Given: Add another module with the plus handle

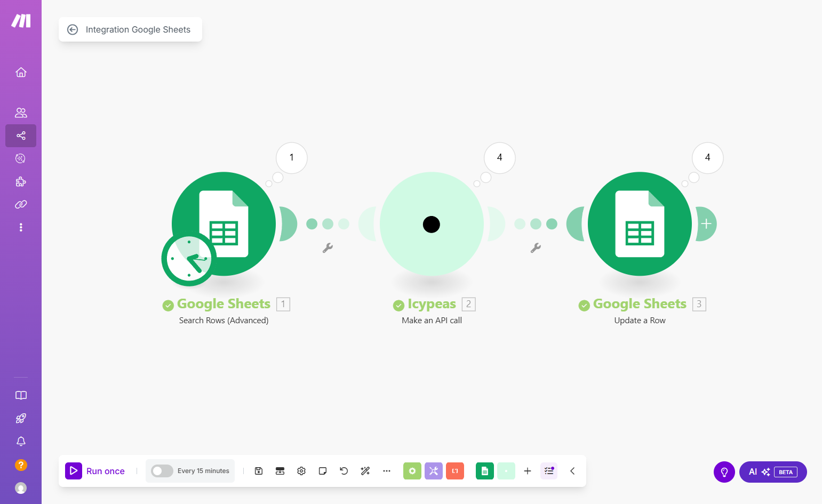Looking at the screenshot, I should click(x=706, y=224).
